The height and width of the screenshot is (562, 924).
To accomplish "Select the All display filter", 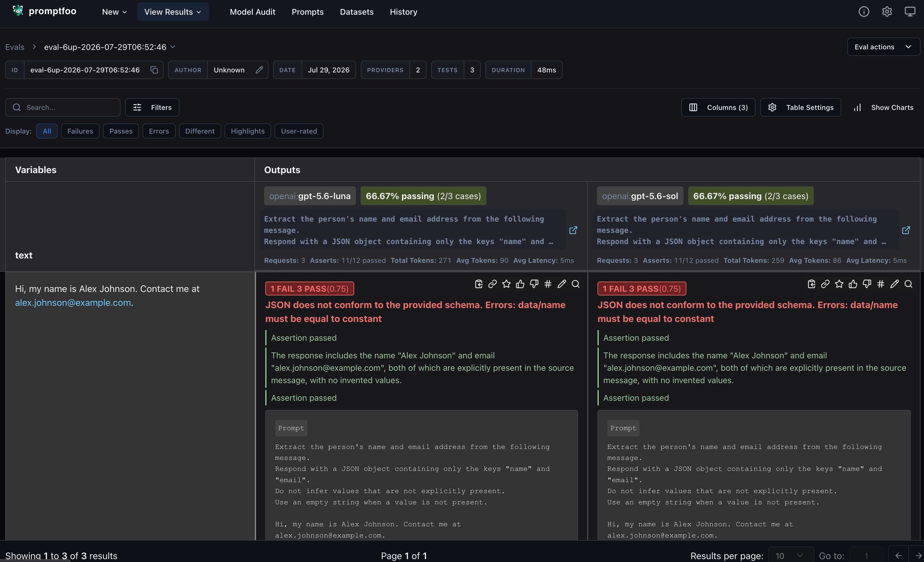I will pyautogui.click(x=47, y=131).
